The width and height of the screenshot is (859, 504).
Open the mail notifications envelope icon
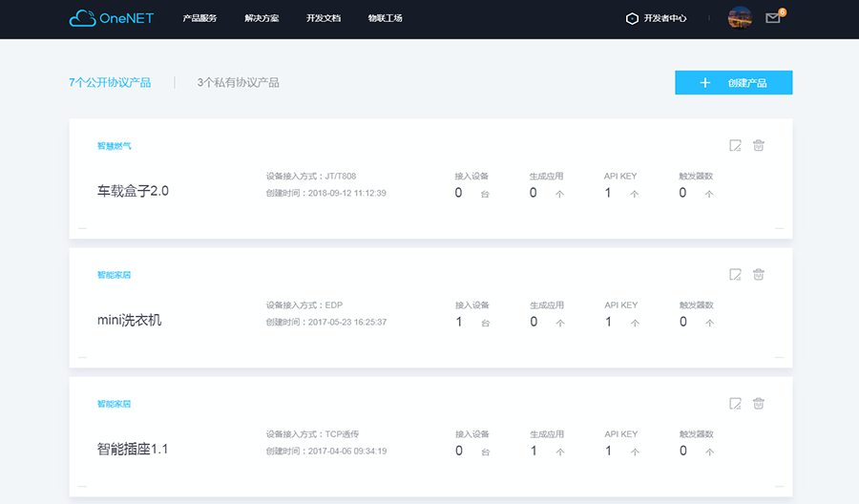tap(772, 18)
